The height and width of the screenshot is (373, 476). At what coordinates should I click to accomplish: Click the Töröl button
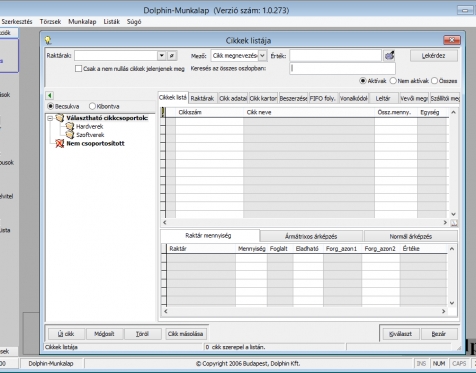coord(142,334)
